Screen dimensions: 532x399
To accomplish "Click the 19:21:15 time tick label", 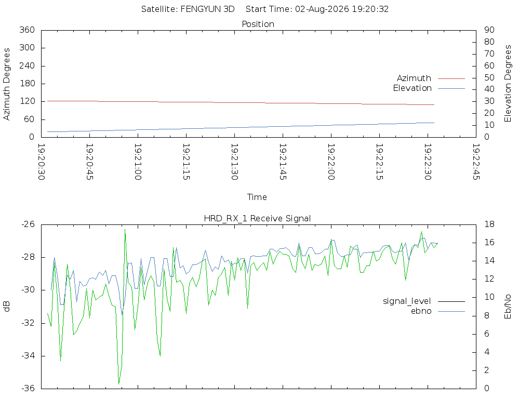I will (186, 162).
